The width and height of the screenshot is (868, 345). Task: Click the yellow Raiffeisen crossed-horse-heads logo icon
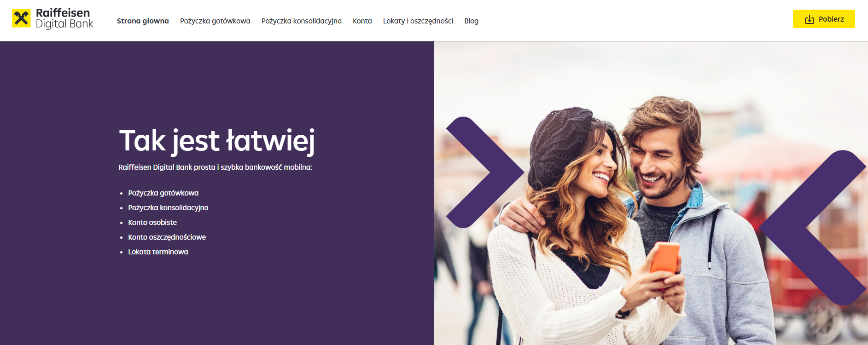21,18
